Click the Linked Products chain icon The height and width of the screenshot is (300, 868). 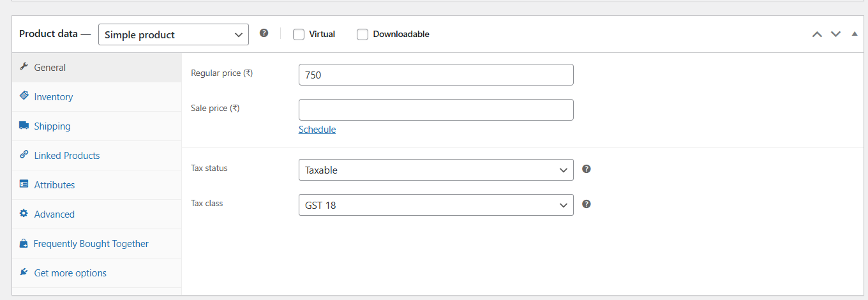[x=24, y=154]
